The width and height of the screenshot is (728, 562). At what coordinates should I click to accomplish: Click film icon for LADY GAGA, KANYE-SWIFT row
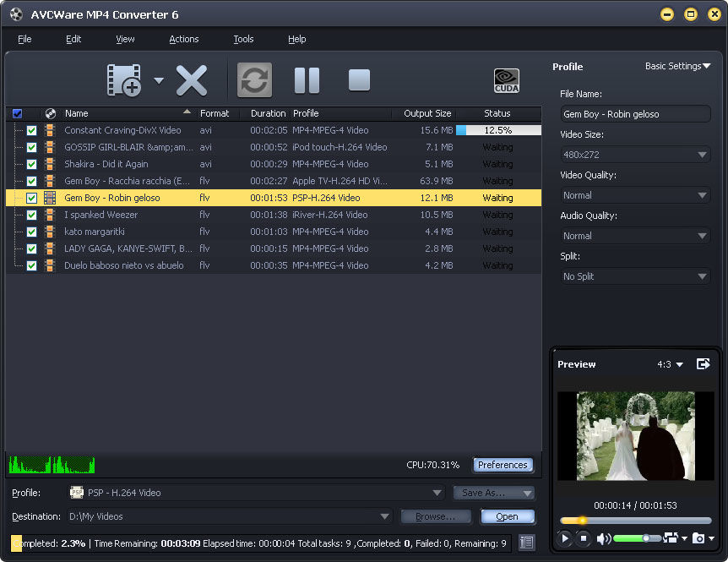click(50, 248)
